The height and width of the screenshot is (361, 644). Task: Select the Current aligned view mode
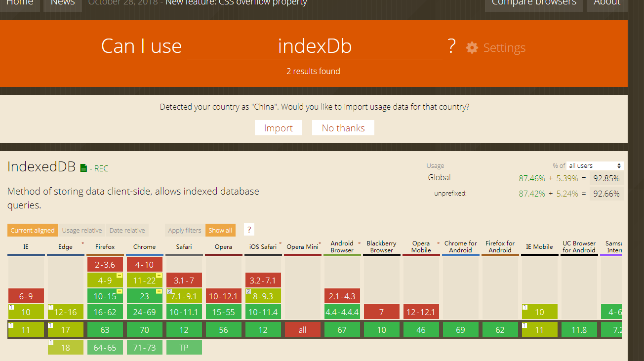[x=33, y=230]
